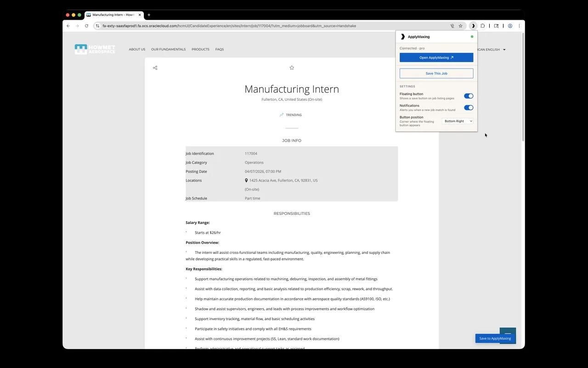Click the Connected · pro status text
This screenshot has height=368, width=588.
(x=412, y=48)
